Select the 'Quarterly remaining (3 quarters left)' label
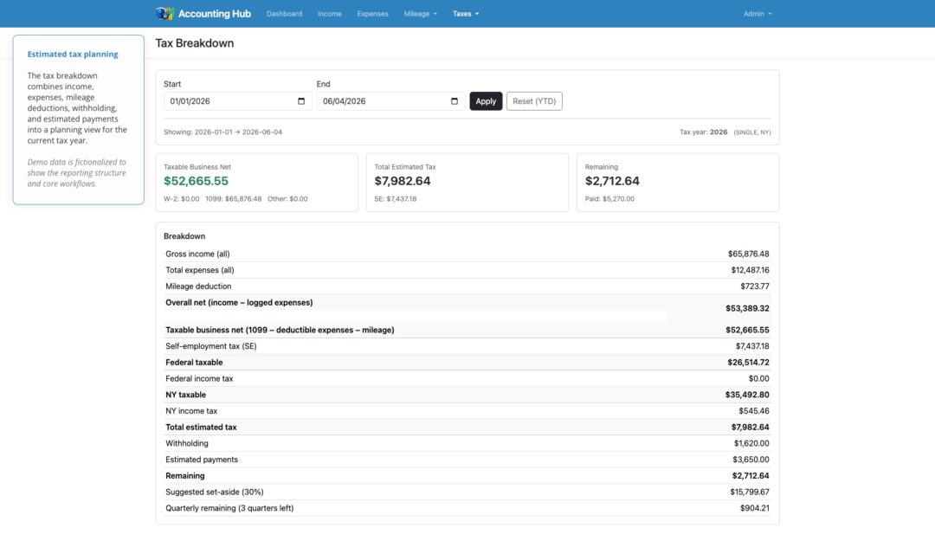935x560 pixels. [229, 508]
